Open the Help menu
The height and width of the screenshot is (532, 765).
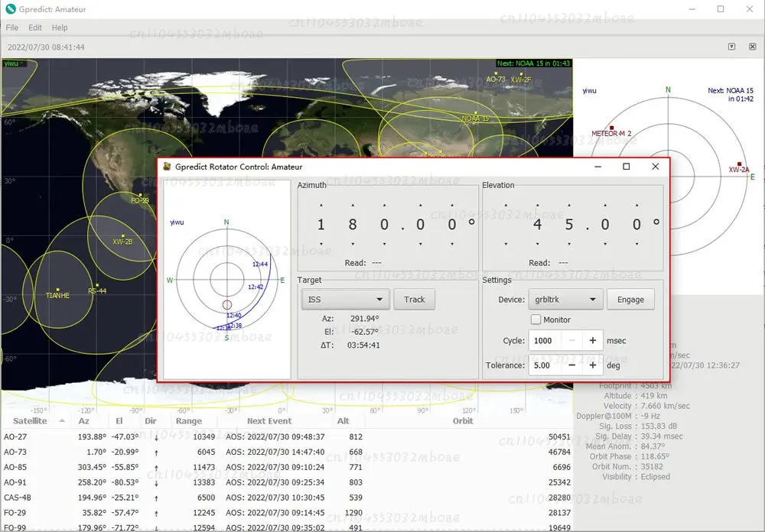pos(60,28)
